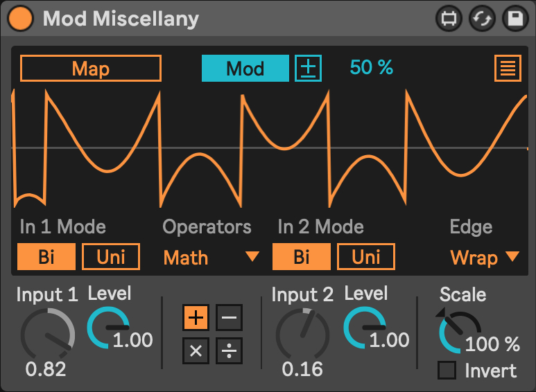Select the division operator button

(x=229, y=350)
